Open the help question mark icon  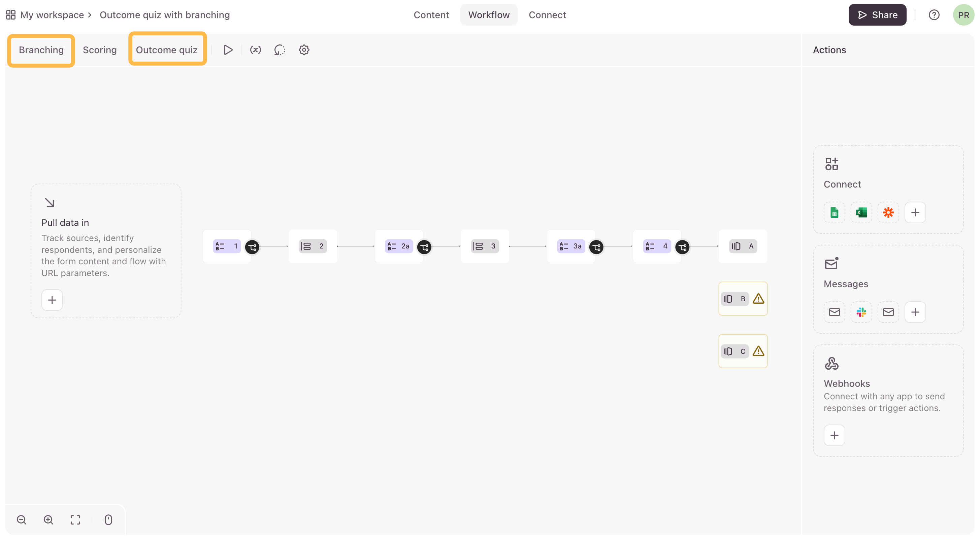click(x=934, y=15)
